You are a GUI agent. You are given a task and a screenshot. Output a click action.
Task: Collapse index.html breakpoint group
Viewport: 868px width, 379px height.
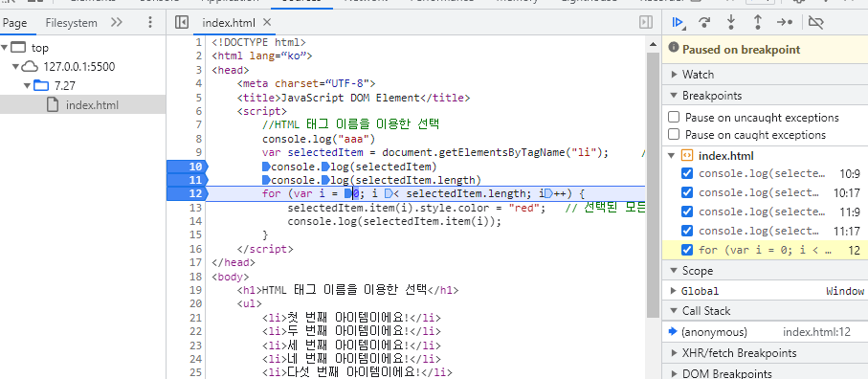pos(672,156)
